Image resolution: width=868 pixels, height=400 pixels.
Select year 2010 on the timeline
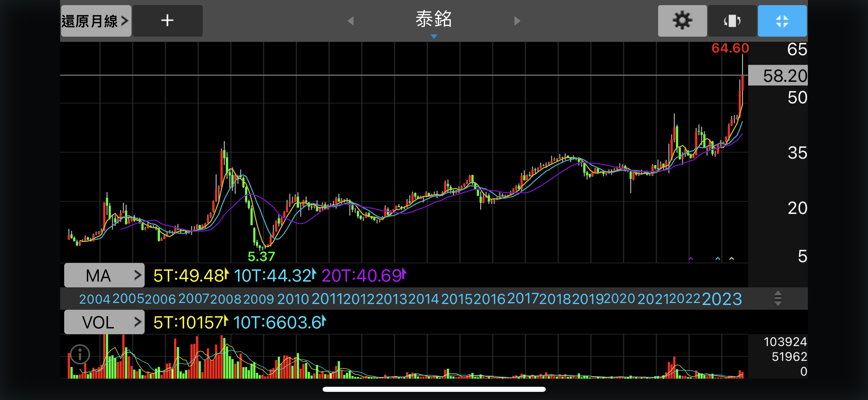pos(293,299)
